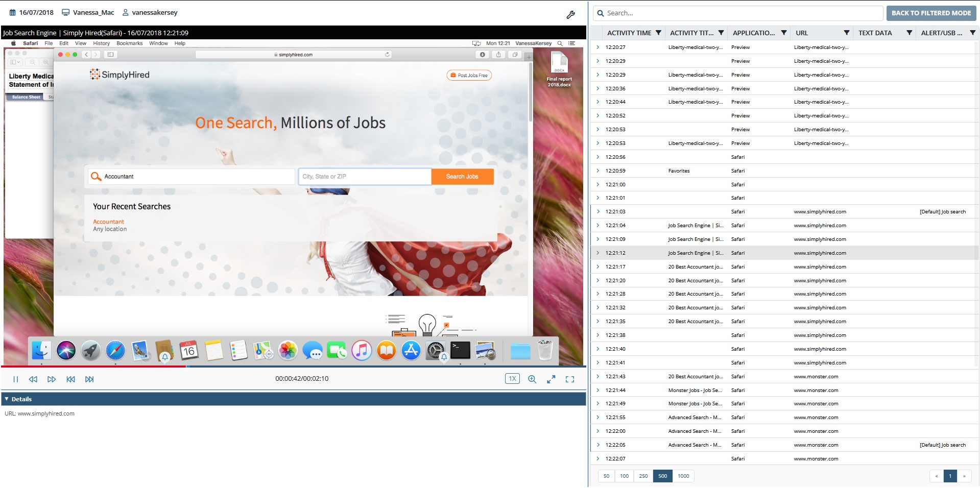This screenshot has height=488, width=980.
Task: Select the 12:21:17 20 Best Accountant row
Action: pyautogui.click(x=785, y=267)
